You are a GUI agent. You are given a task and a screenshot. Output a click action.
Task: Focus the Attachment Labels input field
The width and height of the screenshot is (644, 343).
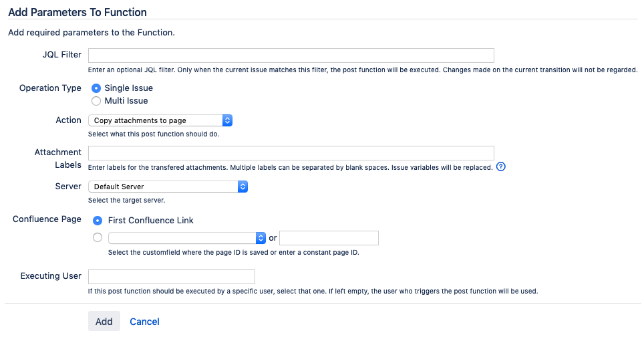click(x=291, y=153)
